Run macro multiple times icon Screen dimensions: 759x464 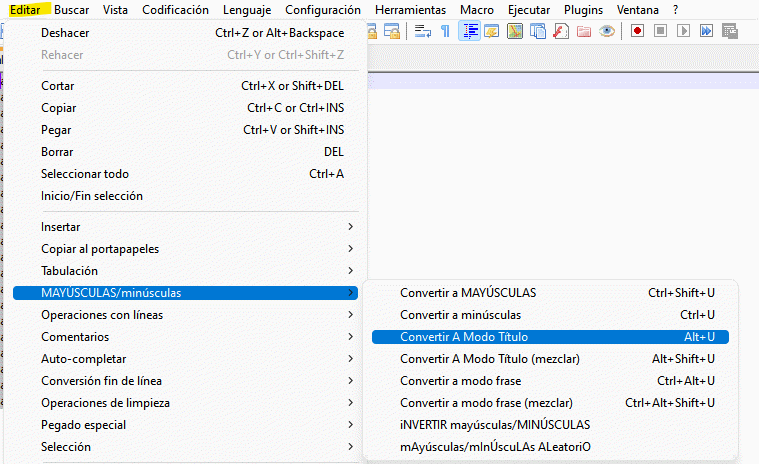tap(706, 31)
